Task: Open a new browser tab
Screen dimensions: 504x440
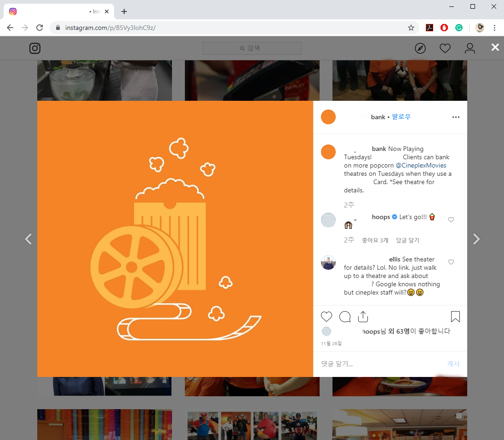Action: coord(124,12)
